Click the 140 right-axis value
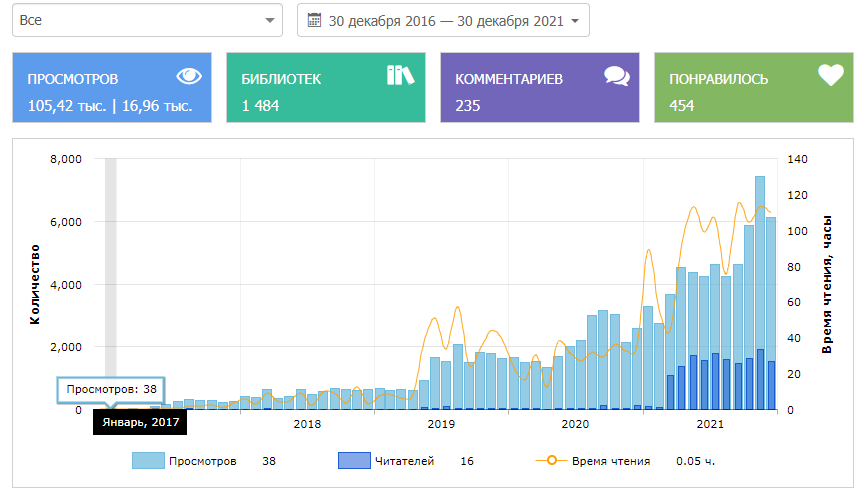859x493 pixels. coord(798,159)
